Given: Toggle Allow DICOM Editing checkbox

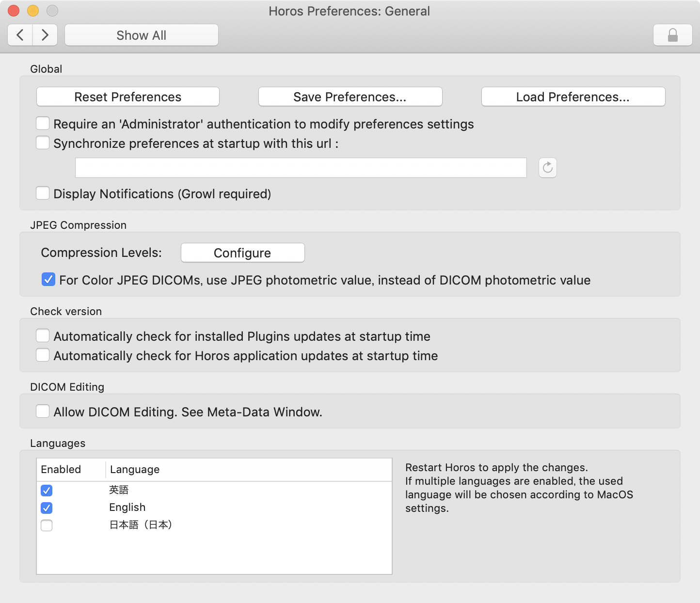Looking at the screenshot, I should [43, 412].
